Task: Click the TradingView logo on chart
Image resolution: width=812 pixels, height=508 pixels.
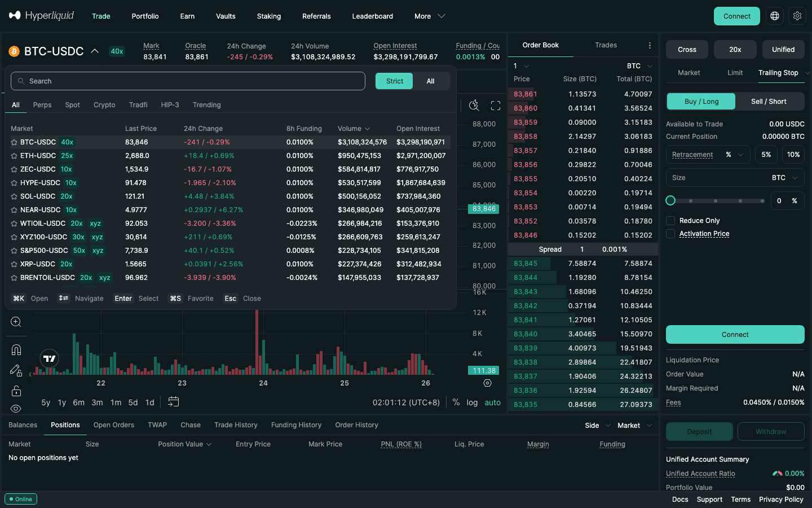Action: pos(50,358)
